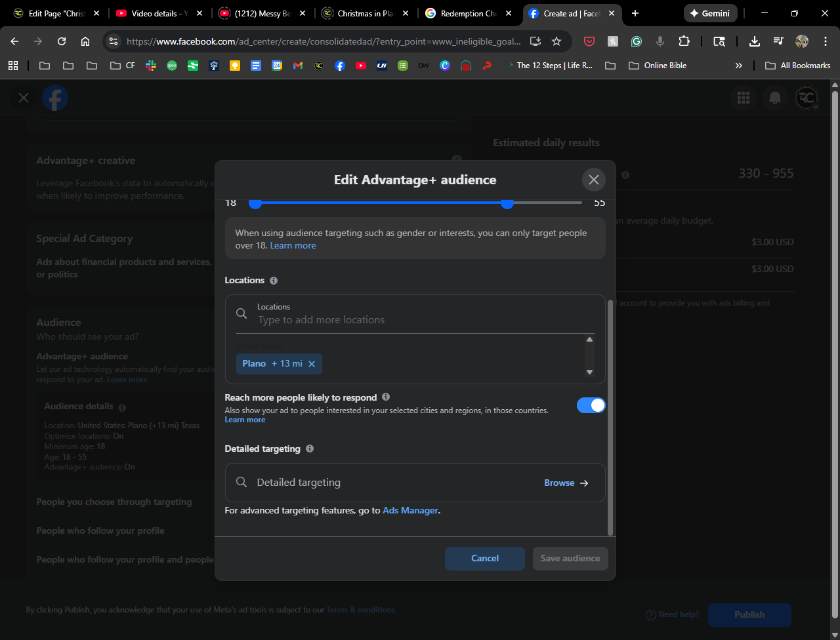Click info icon beside Reach more people
Viewport: 840px width, 640px height.
pos(386,397)
